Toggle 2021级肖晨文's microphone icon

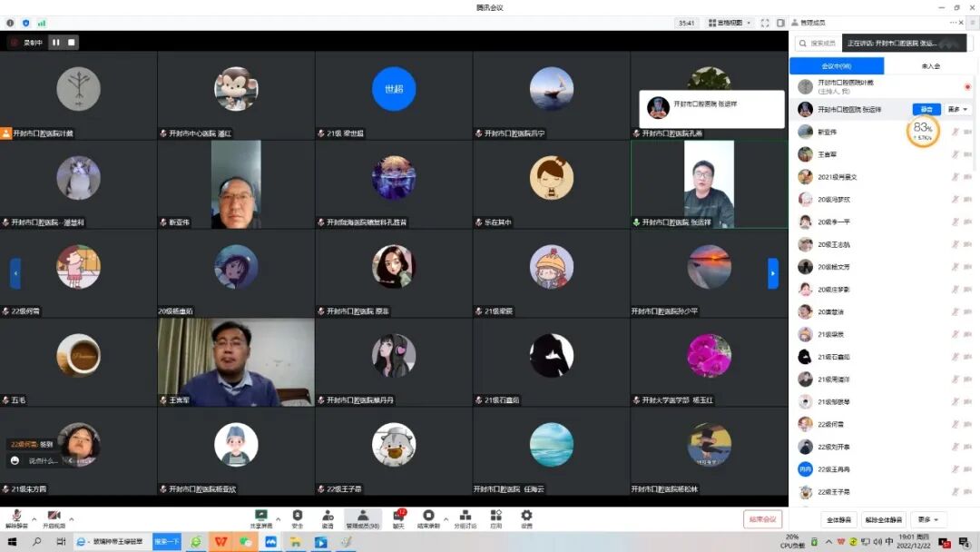point(955,177)
